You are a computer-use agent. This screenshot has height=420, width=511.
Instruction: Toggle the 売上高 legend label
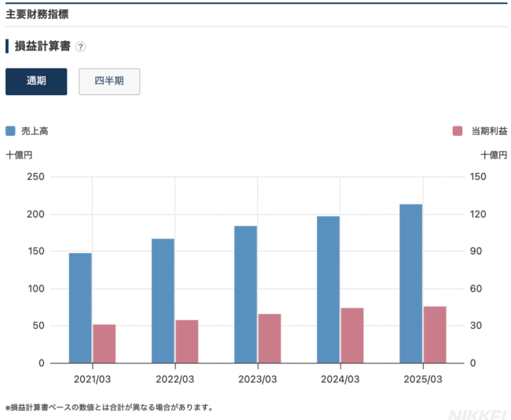tap(35, 131)
